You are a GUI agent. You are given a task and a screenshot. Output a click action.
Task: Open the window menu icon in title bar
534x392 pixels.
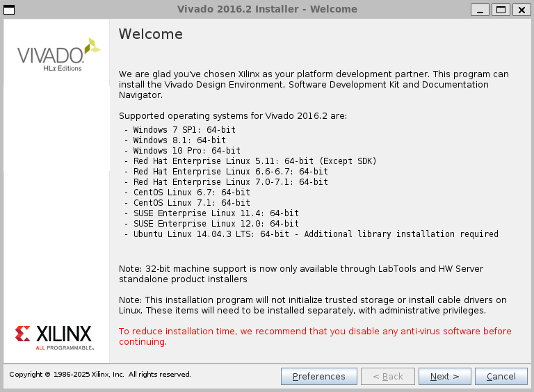point(10,9)
